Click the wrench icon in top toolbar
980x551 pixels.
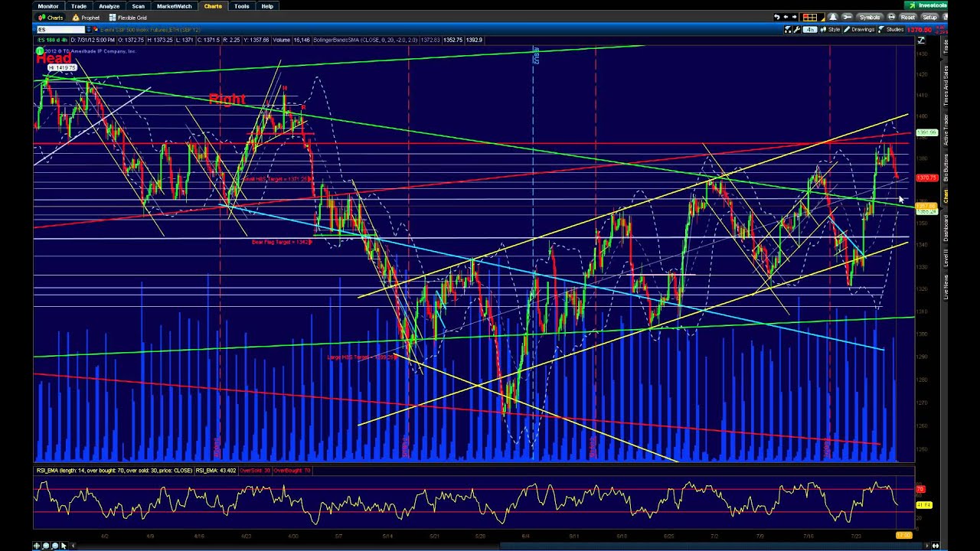(847, 17)
